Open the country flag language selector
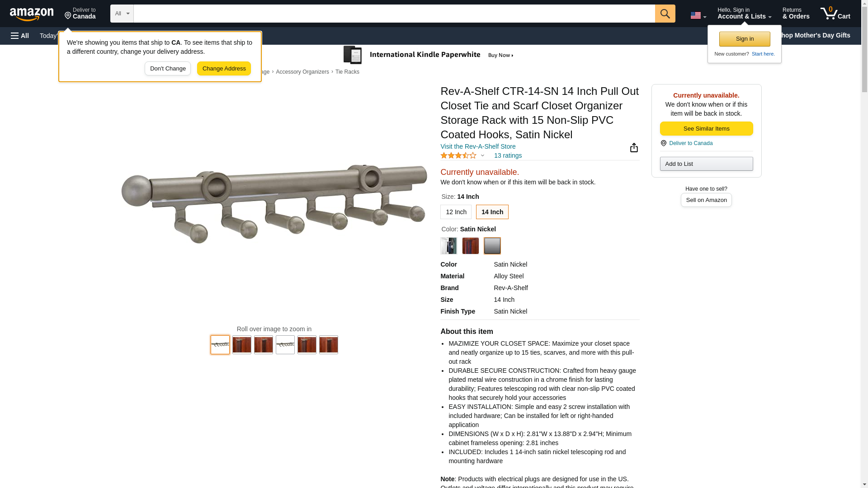The height and width of the screenshot is (488, 868). [698, 15]
